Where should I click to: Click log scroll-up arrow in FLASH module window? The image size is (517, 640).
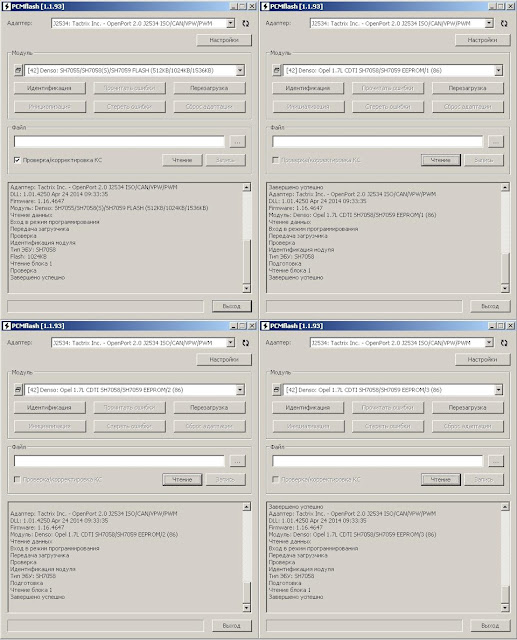pyautogui.click(x=246, y=187)
